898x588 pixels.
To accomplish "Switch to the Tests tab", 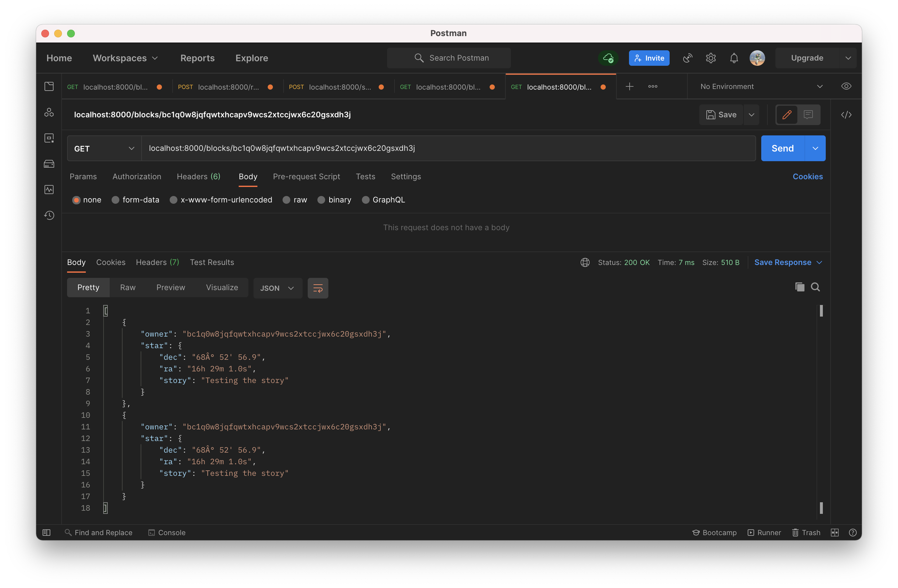I will (x=365, y=176).
